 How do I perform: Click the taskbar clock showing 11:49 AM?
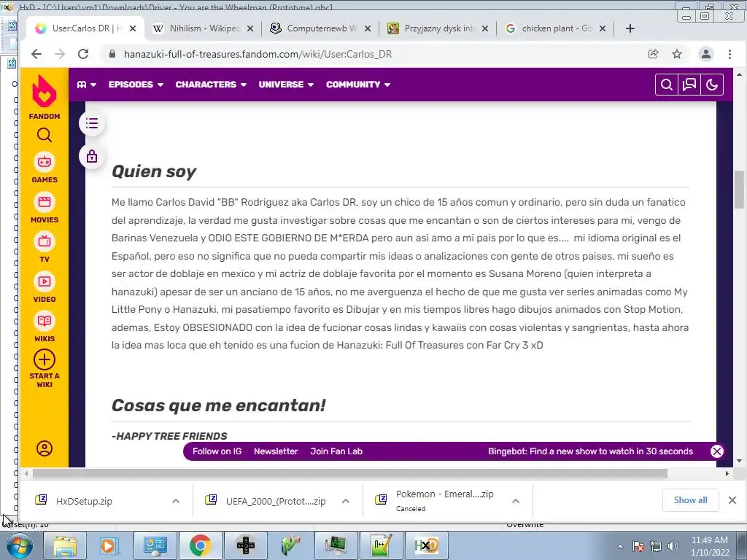point(710,545)
